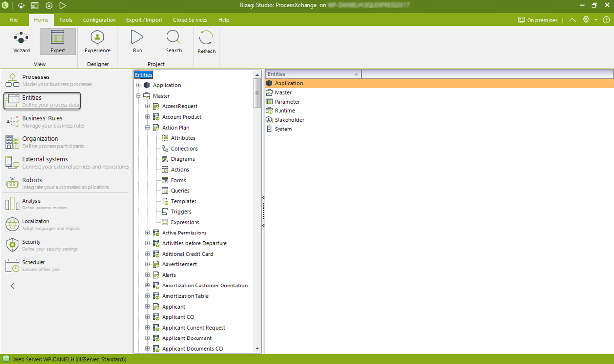Open the File menu

tap(14, 20)
